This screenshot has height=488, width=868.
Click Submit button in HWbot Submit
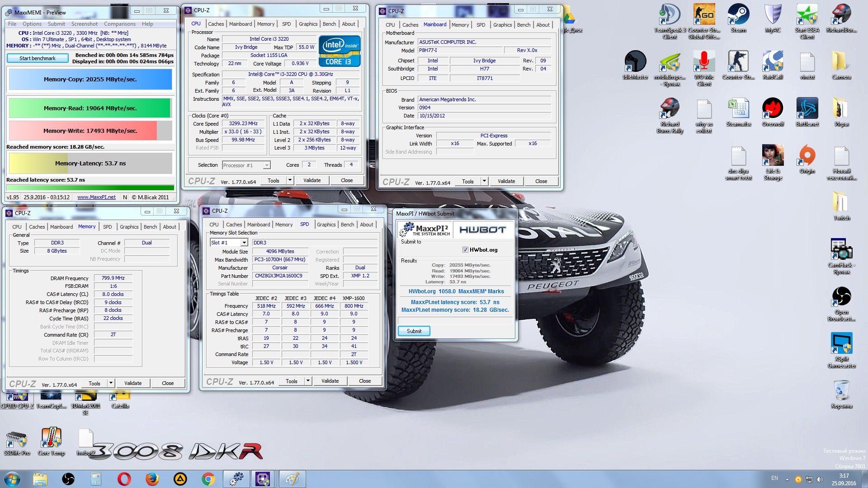coord(414,331)
